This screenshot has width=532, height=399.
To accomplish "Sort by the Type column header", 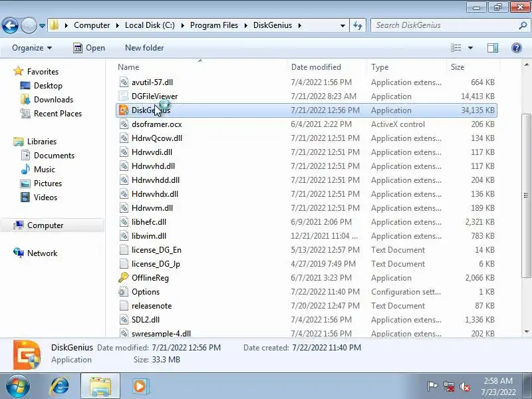I will [406, 67].
